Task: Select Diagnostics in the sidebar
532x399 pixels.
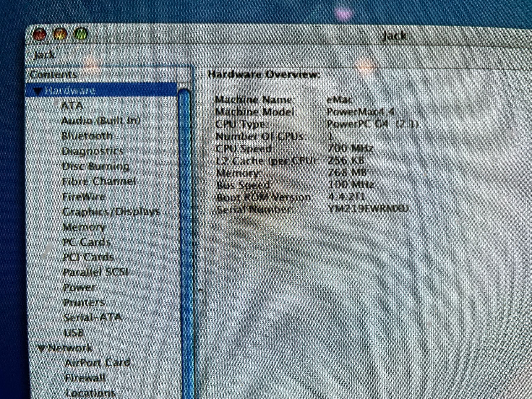Action: coord(93,151)
